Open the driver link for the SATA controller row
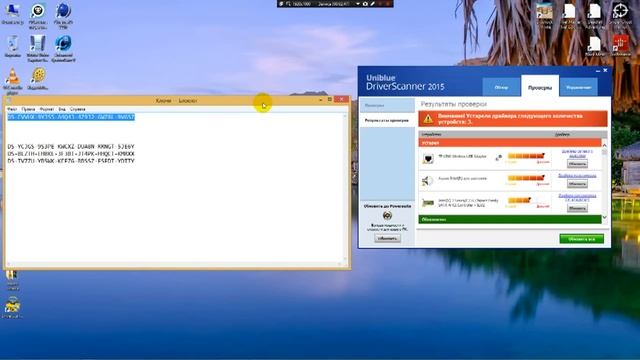Viewport: 640px width, 360px height. tap(577, 198)
